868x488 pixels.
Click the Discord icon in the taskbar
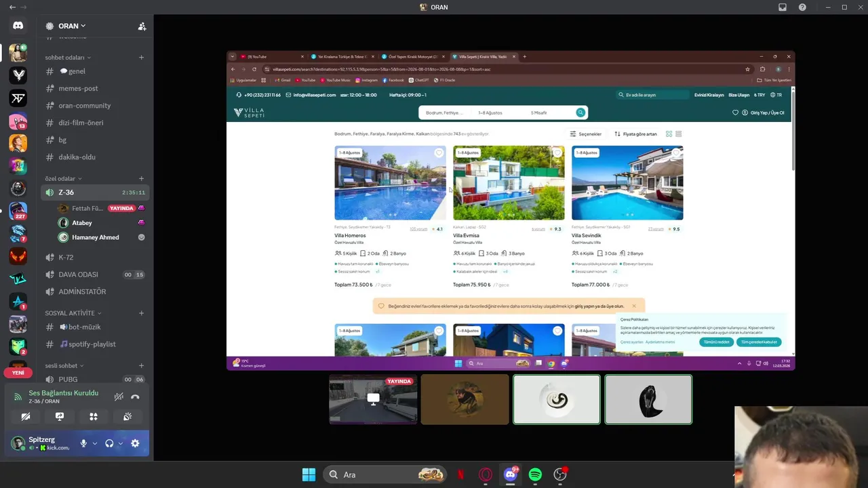click(511, 474)
